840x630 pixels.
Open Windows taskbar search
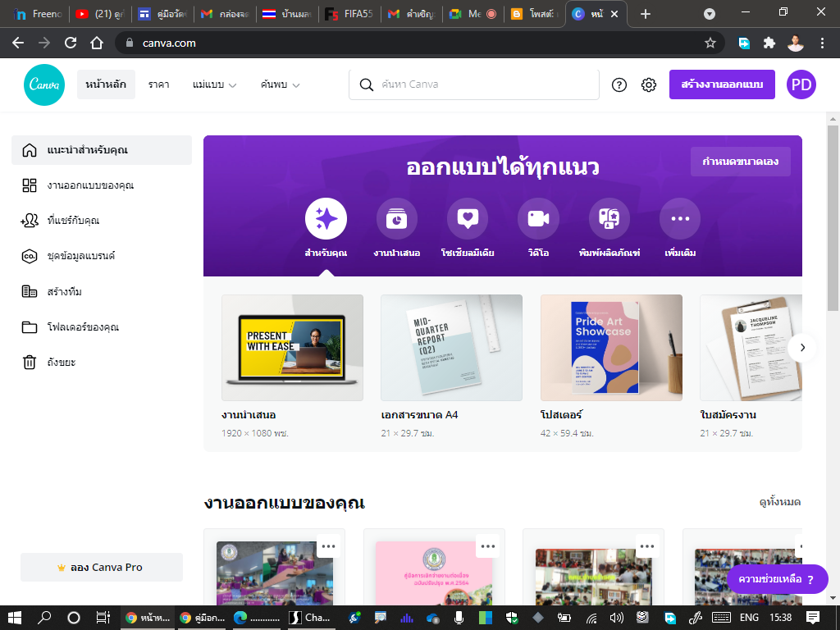coord(44,618)
